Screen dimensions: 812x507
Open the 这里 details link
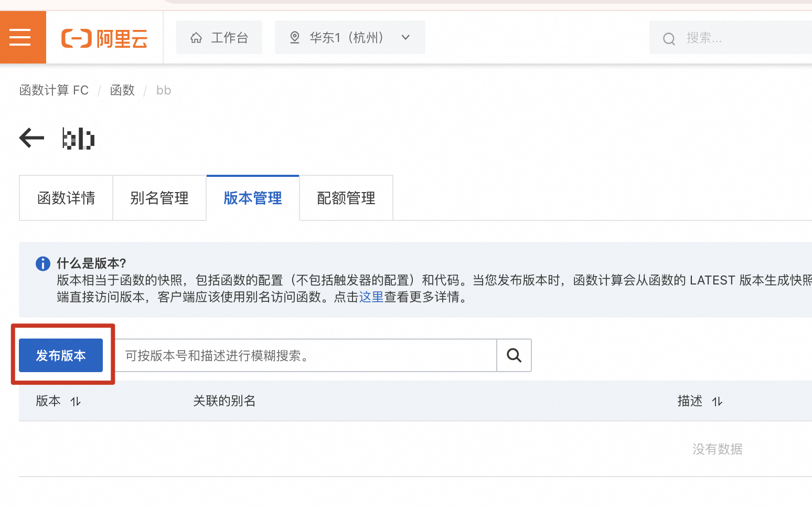click(x=371, y=297)
